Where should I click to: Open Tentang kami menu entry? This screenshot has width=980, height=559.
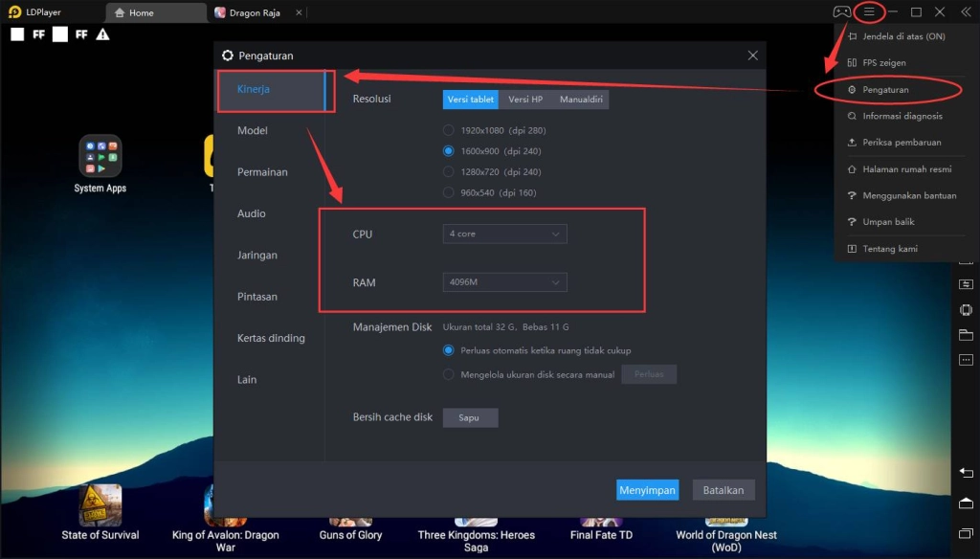890,248
